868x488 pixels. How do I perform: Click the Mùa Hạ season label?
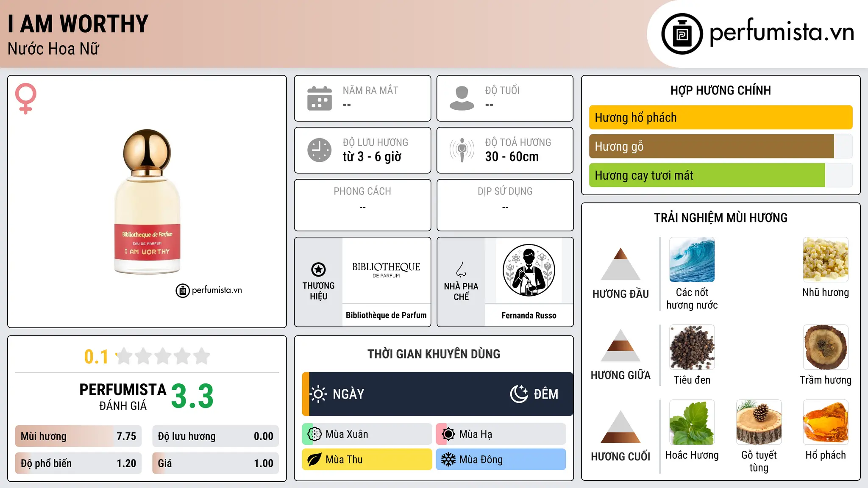point(476,434)
